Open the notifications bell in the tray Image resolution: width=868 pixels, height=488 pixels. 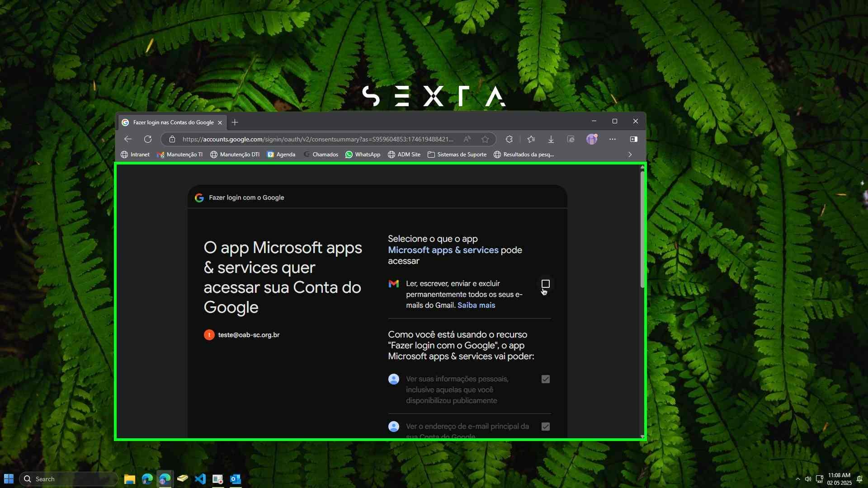pyautogui.click(x=859, y=479)
